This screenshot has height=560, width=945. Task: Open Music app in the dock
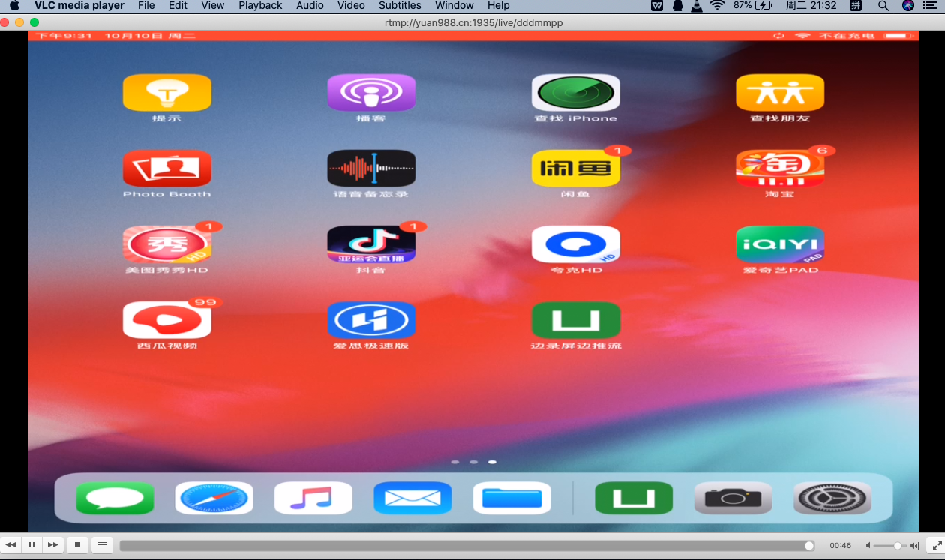(313, 498)
